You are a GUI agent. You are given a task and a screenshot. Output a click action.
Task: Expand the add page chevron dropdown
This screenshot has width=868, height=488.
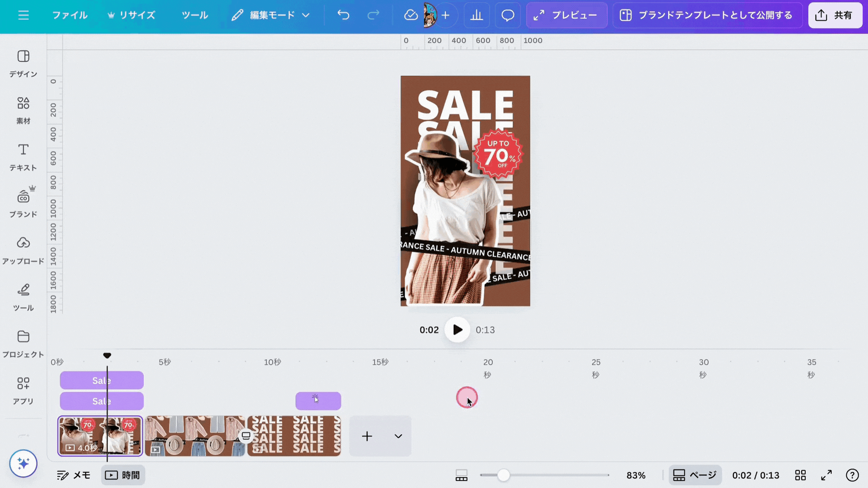coord(398,436)
